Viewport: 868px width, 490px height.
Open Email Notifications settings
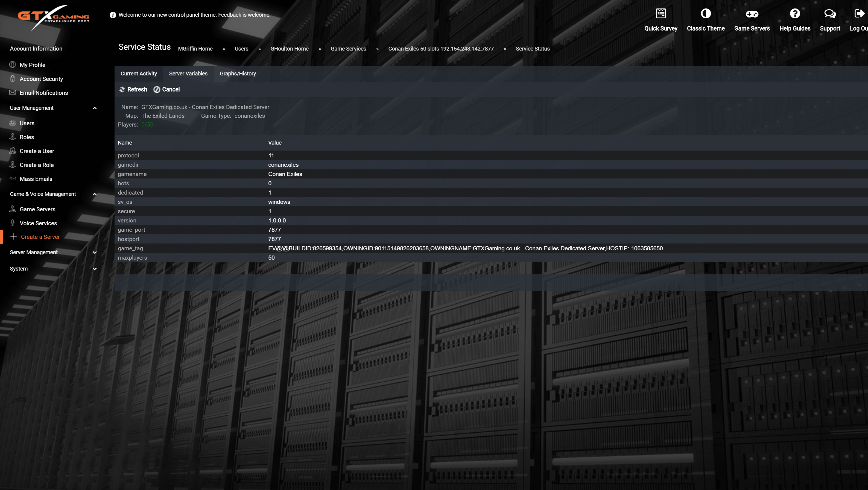(44, 93)
